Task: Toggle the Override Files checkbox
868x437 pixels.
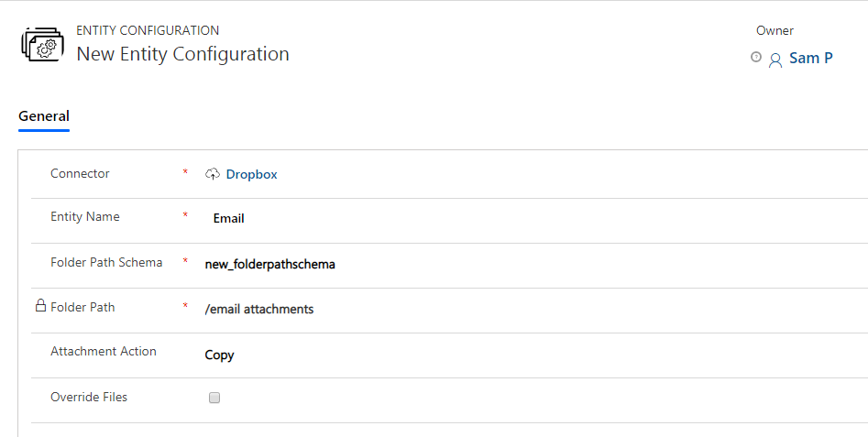Action: (x=214, y=398)
